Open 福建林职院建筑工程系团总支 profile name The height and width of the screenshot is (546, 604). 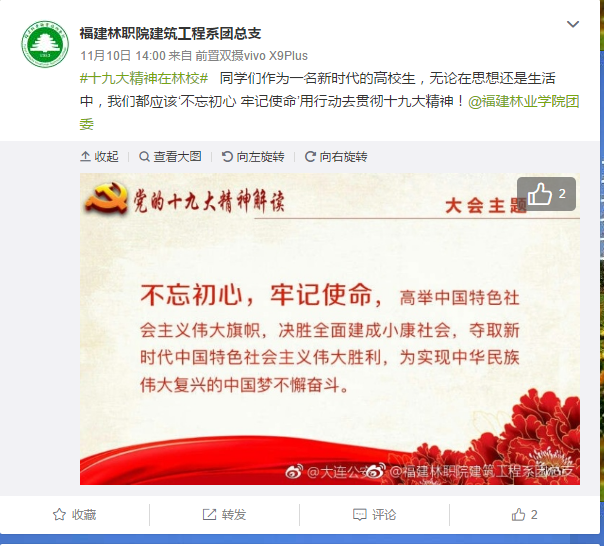[x=170, y=34]
